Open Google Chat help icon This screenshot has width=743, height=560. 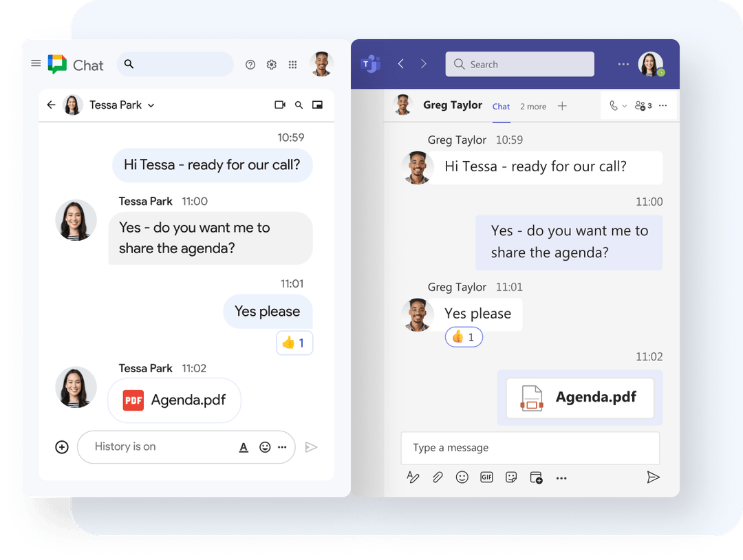(250, 65)
